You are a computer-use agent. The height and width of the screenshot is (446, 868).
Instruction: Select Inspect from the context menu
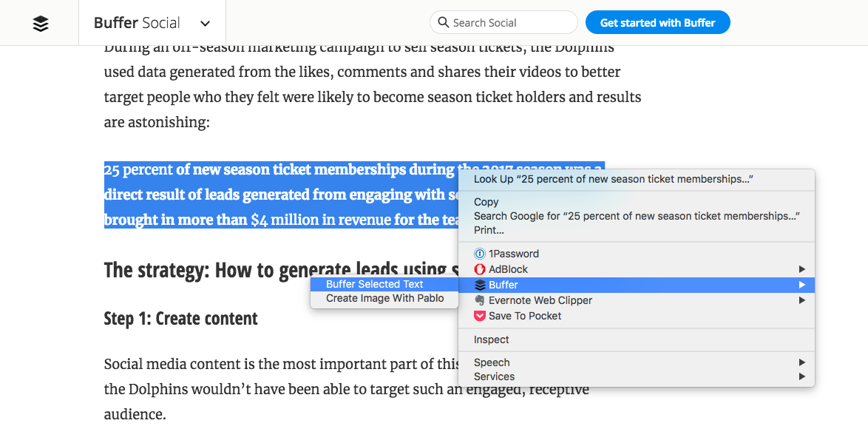pos(492,339)
